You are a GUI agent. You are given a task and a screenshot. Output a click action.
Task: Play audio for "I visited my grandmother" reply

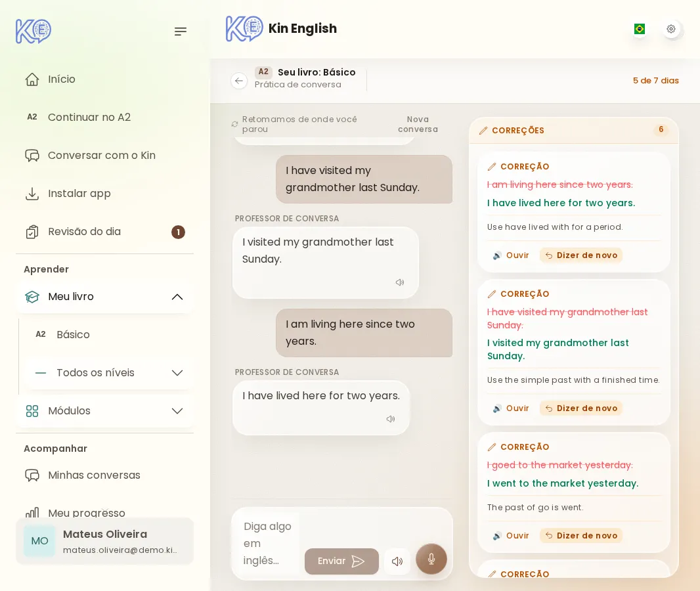[x=399, y=282]
